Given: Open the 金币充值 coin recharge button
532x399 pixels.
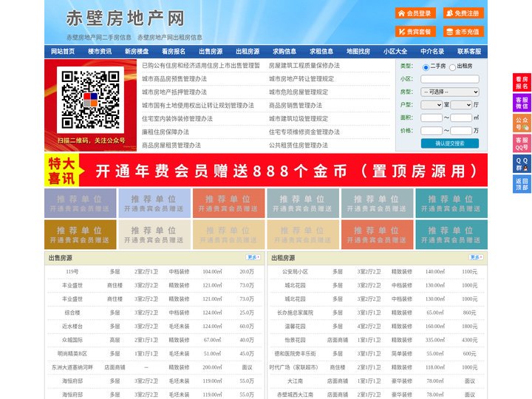Looking at the screenshot, I should 463,32.
